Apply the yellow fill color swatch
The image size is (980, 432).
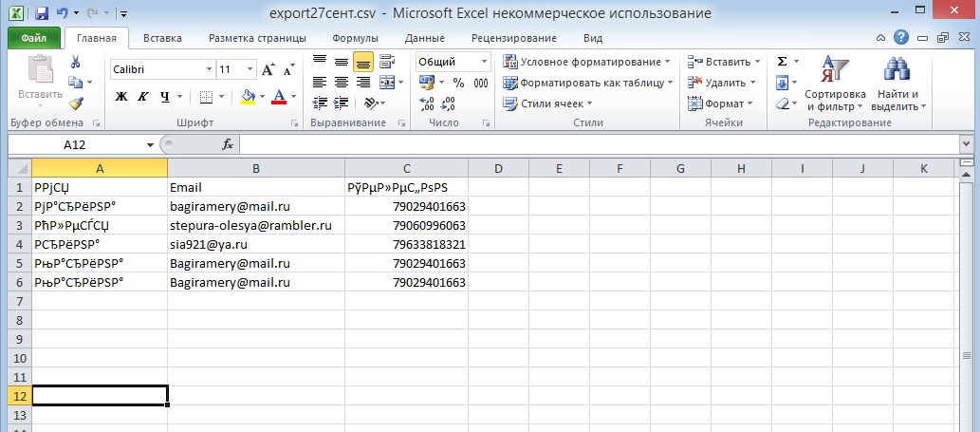pyautogui.click(x=248, y=97)
